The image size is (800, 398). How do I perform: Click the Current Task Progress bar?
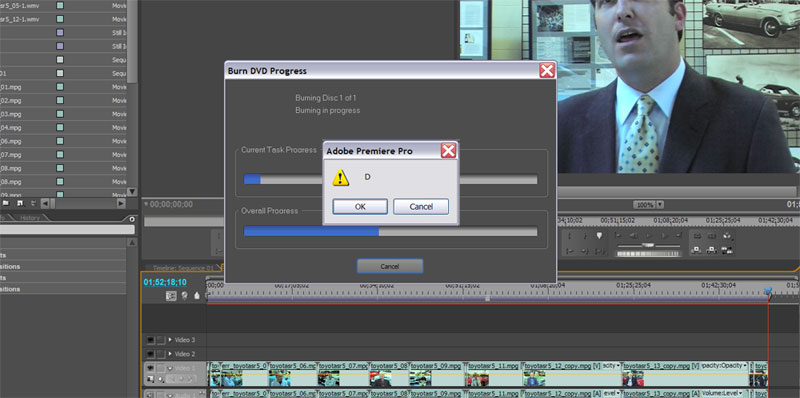coord(390,179)
